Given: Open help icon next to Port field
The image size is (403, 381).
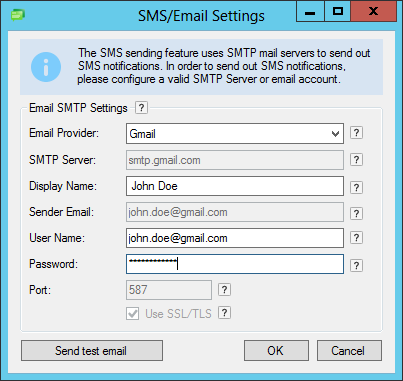Looking at the screenshot, I should [224, 290].
